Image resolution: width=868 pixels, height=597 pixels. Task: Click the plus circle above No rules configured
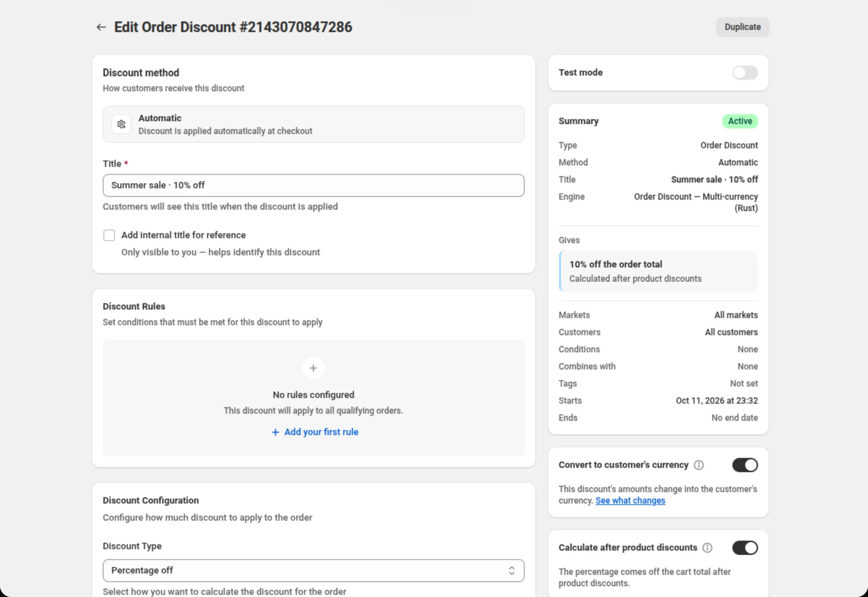(313, 368)
